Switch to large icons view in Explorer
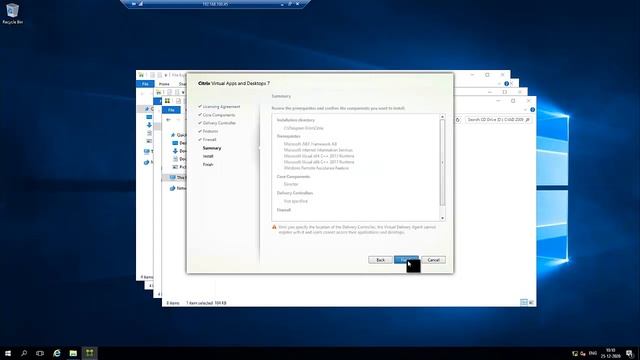This screenshot has width=640, height=360. (531, 302)
